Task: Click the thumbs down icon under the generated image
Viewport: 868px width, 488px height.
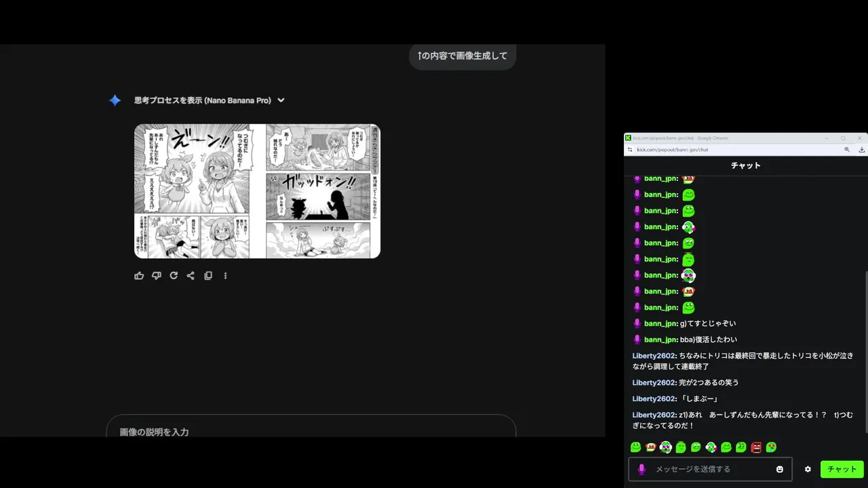Action: [157, 276]
